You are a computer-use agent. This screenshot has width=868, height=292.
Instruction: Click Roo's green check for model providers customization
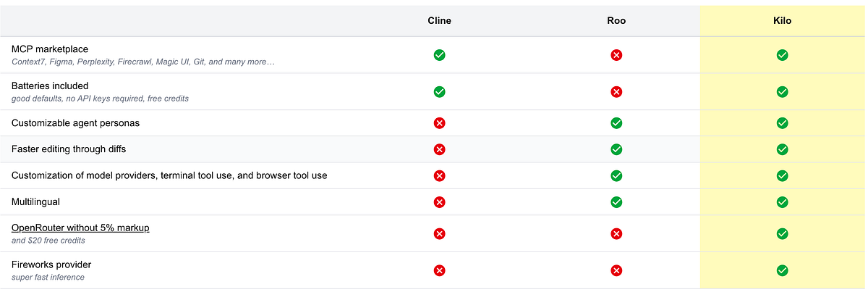616,175
